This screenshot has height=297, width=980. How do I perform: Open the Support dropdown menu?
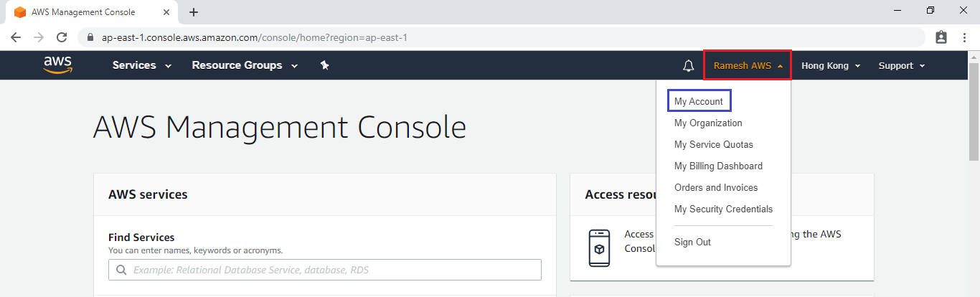[902, 66]
